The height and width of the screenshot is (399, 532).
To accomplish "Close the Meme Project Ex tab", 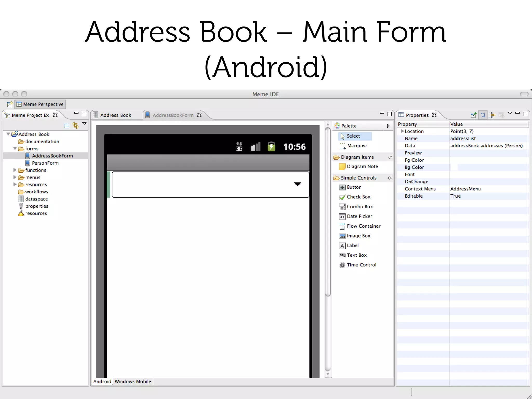I will (x=55, y=115).
